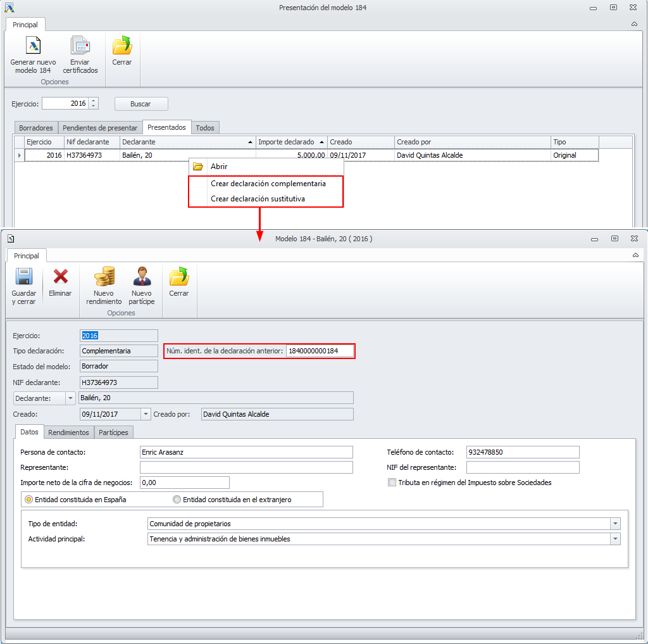Click Creado por David Quintas Alcalde field

pos(277,414)
